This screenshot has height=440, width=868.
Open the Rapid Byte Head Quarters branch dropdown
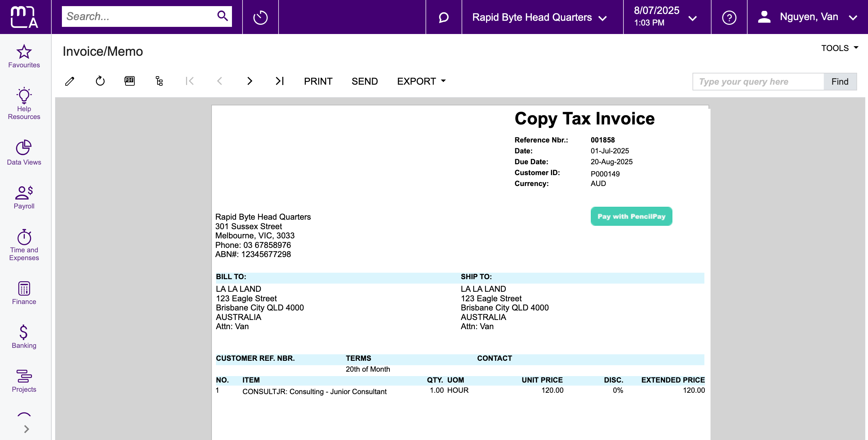pyautogui.click(x=539, y=17)
